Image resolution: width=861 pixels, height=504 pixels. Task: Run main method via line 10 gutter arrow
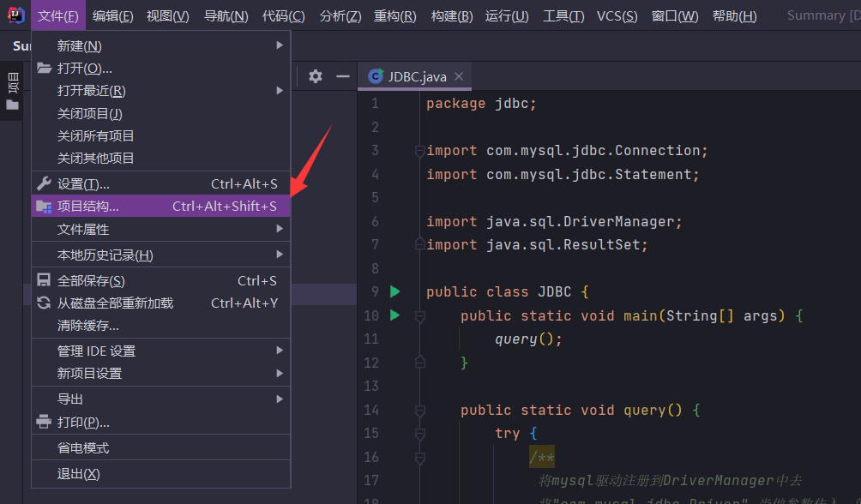[x=394, y=315]
